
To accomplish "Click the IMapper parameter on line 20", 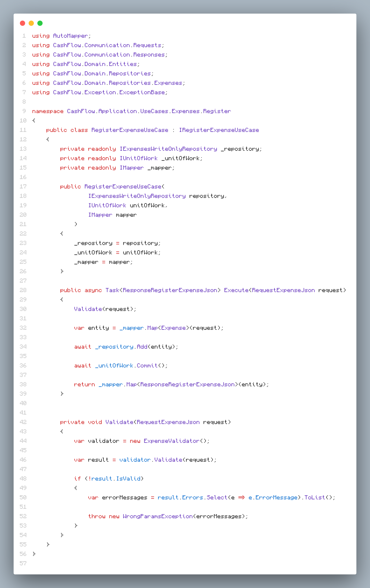I will [100, 215].
